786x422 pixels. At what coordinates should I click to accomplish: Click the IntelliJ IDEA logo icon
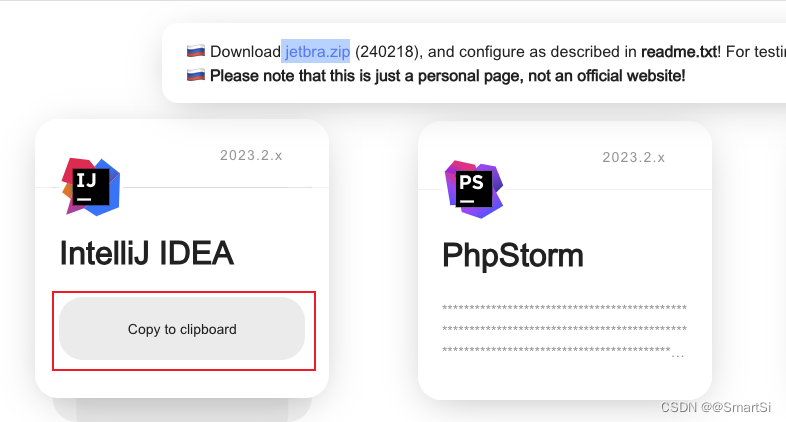pos(91,187)
